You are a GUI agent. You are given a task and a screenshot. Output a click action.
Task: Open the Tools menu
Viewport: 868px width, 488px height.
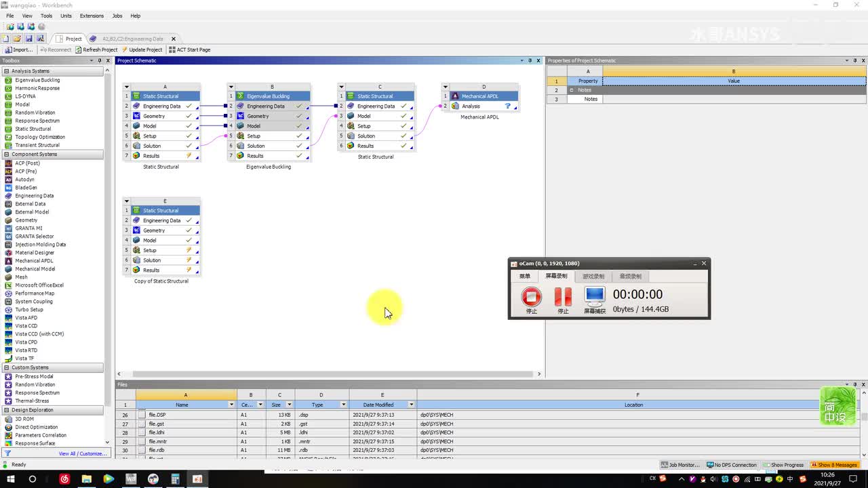coord(46,16)
